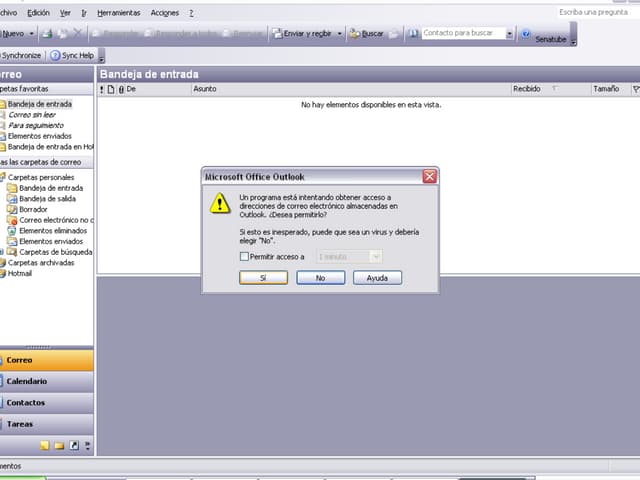640x480 pixels.
Task: Click the Senatube toolbar button
Action: [x=551, y=39]
